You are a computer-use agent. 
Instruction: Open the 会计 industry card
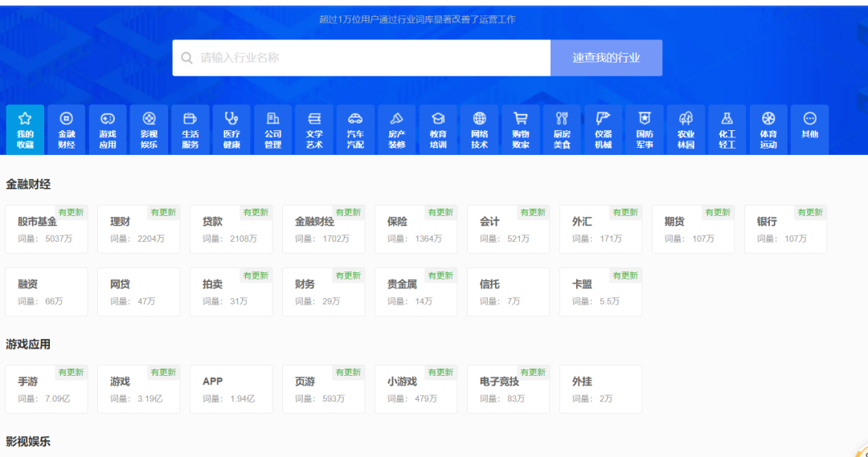[x=509, y=229]
